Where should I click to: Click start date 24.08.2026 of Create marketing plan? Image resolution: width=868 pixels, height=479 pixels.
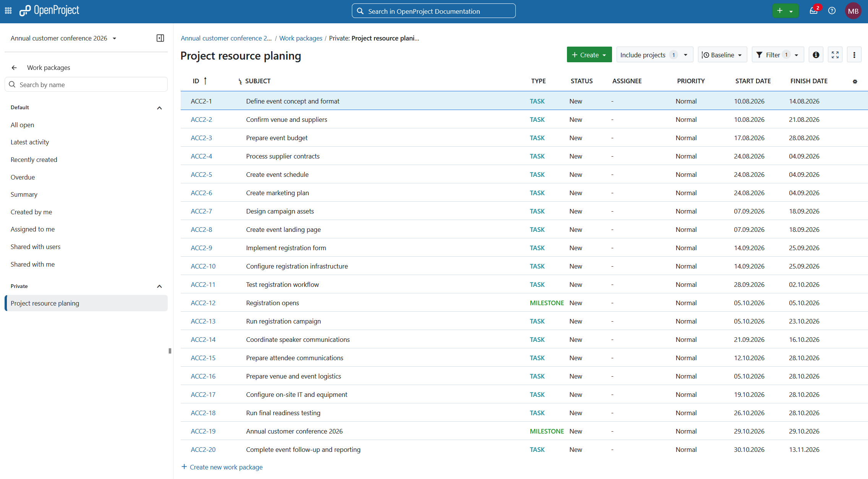point(749,193)
